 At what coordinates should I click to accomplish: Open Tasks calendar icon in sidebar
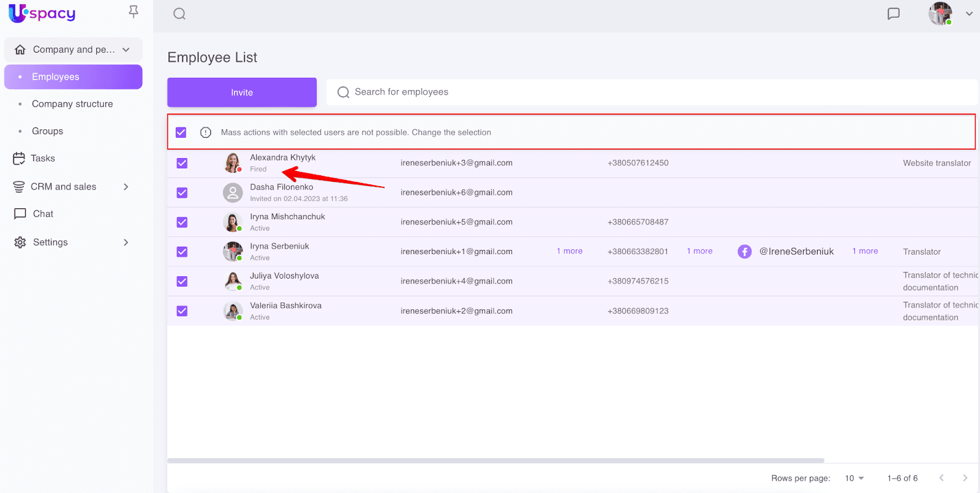[19, 159]
